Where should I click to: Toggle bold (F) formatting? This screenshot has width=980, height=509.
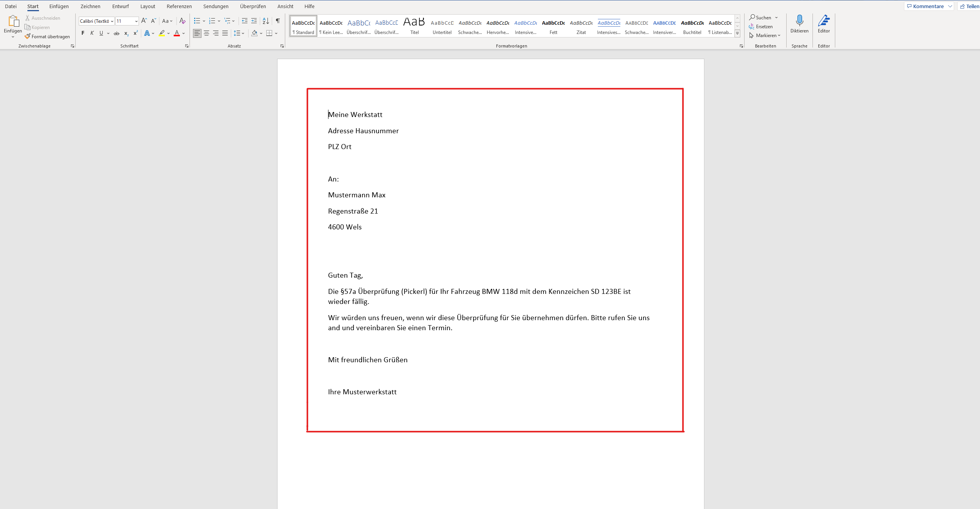83,34
